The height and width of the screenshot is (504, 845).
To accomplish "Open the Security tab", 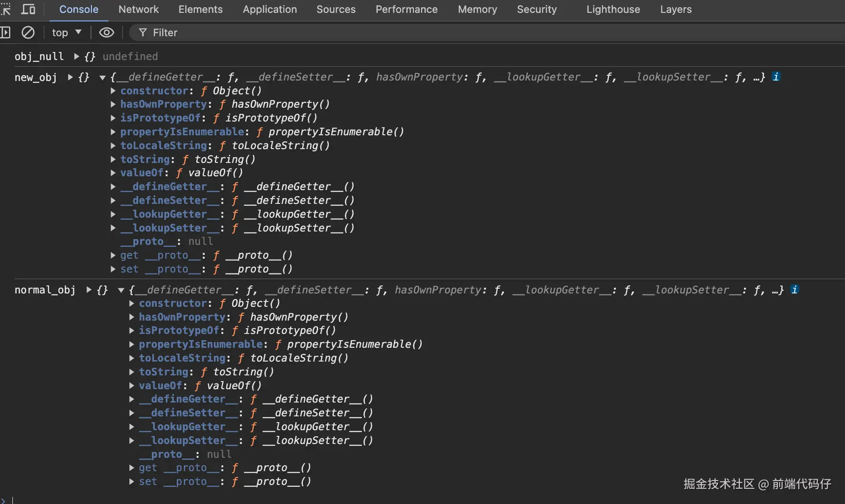I will click(537, 9).
